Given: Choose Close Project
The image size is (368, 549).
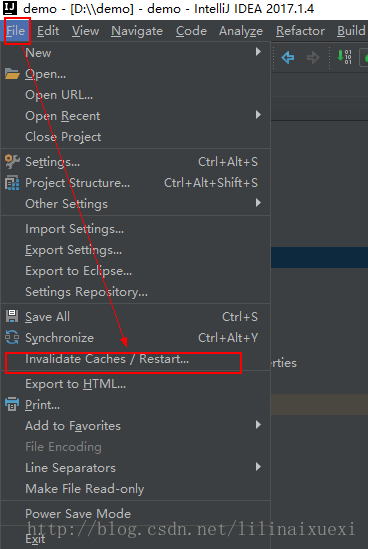Looking at the screenshot, I should [x=136, y=137].
